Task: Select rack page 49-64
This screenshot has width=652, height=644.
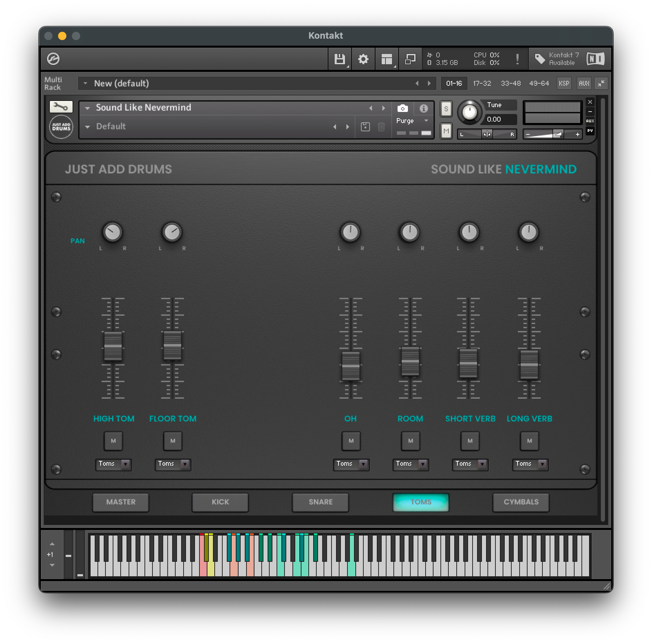Action: [539, 83]
